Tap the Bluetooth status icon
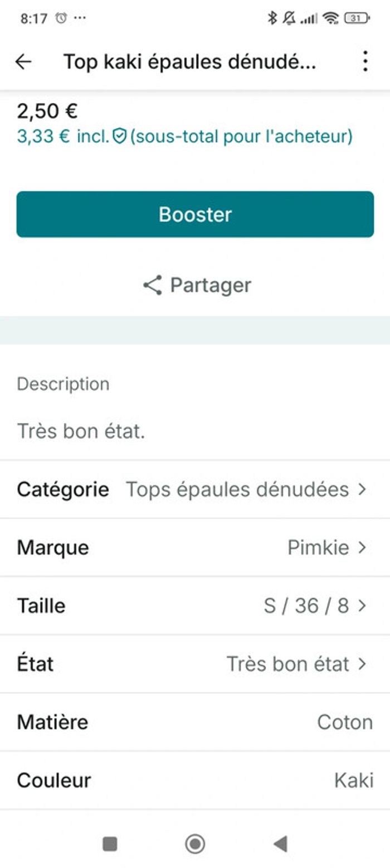The width and height of the screenshot is (390, 868). tap(272, 18)
